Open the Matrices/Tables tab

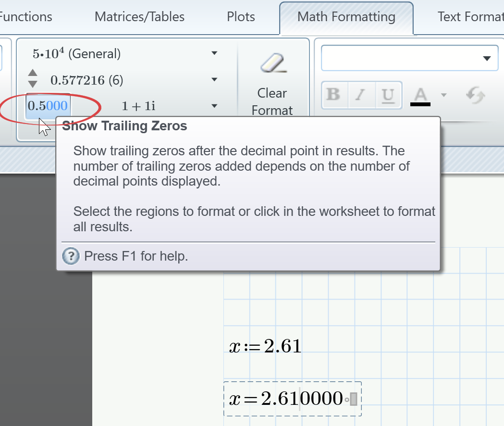(x=139, y=17)
